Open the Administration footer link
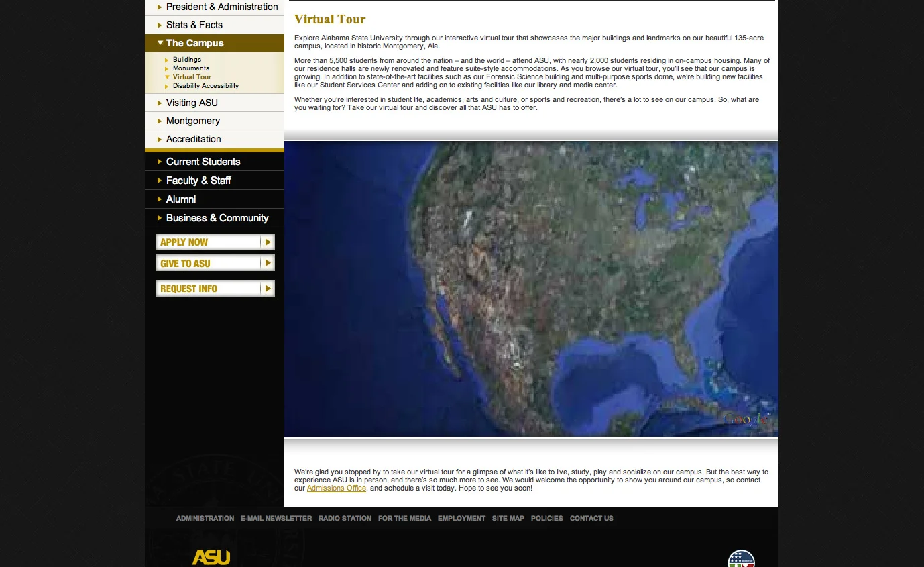Image resolution: width=924 pixels, height=567 pixels. click(x=205, y=518)
